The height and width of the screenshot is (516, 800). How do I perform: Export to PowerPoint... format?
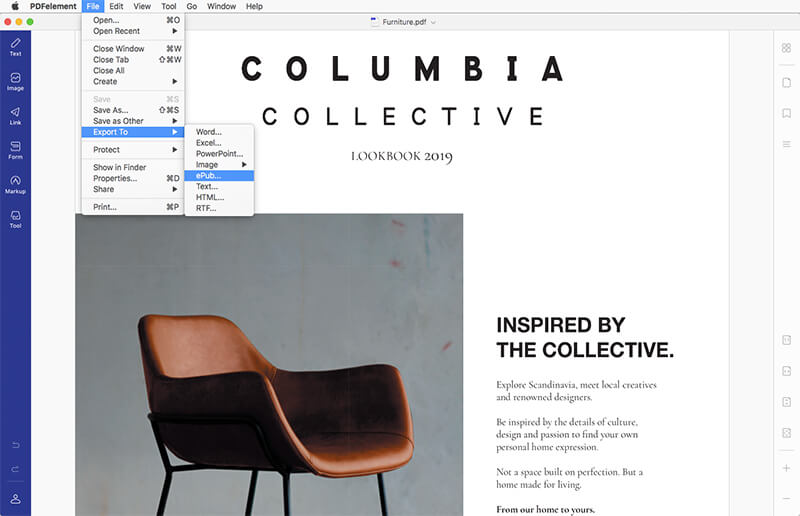point(219,154)
